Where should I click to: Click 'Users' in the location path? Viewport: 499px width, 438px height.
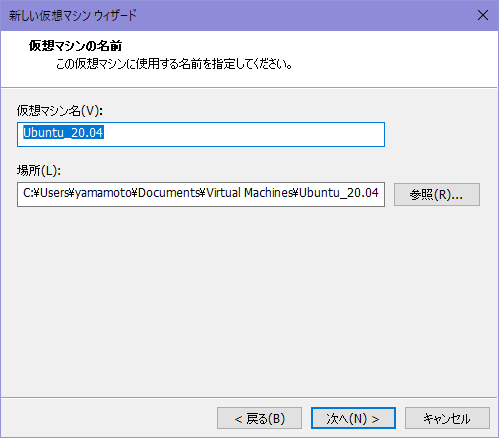pyautogui.click(x=54, y=193)
